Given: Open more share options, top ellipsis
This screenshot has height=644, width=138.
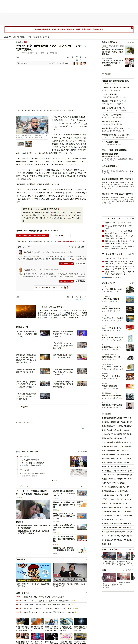Looking at the screenshot, I should [85, 58].
